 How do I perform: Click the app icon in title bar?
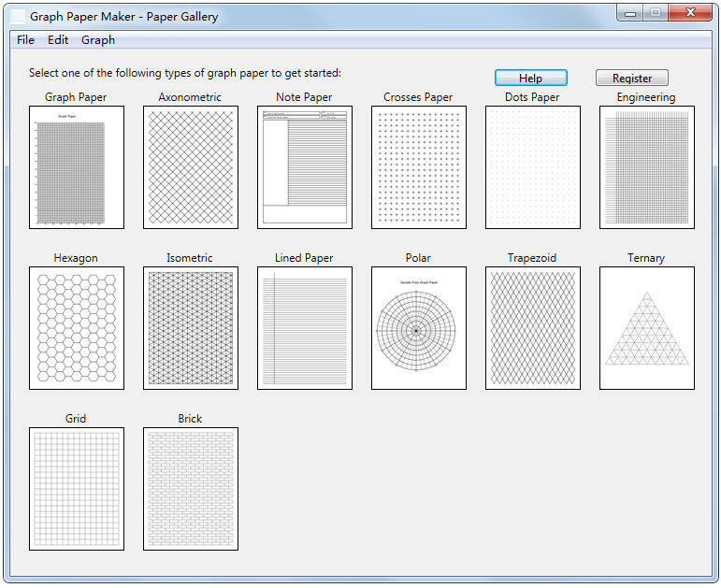[18, 16]
